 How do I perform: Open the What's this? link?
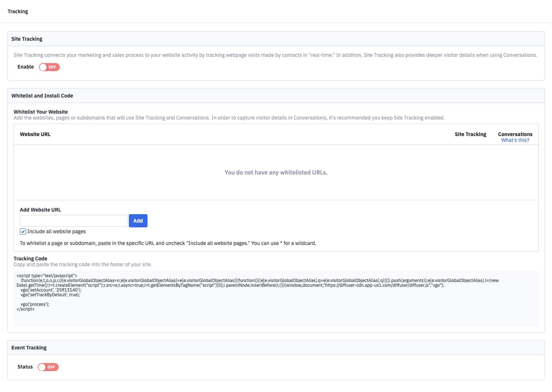pos(515,140)
